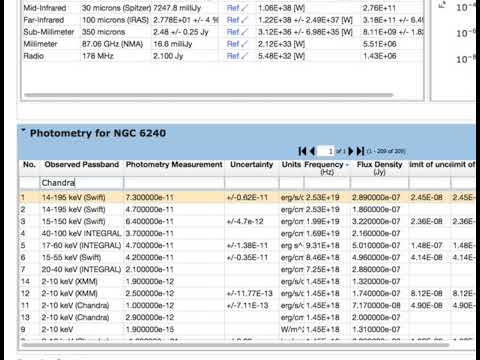The height and width of the screenshot is (360, 480).
Task: Select '15-55 keV (Swift)' row
Action: pyautogui.click(x=247, y=257)
